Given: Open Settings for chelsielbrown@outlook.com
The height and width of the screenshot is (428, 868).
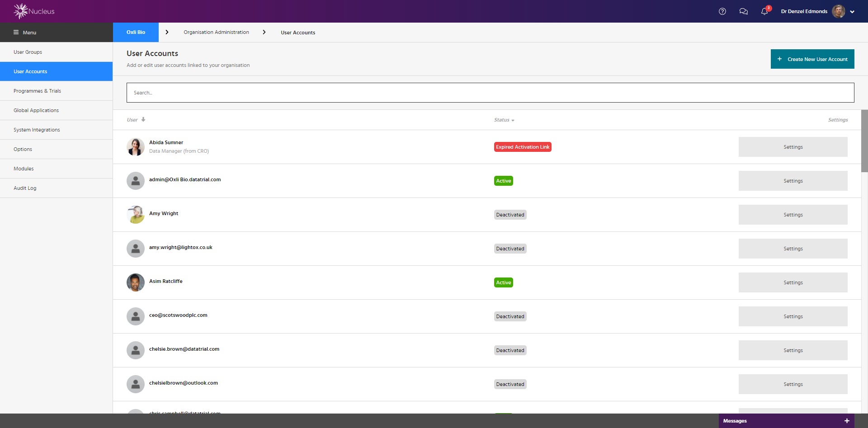Looking at the screenshot, I should click(793, 384).
